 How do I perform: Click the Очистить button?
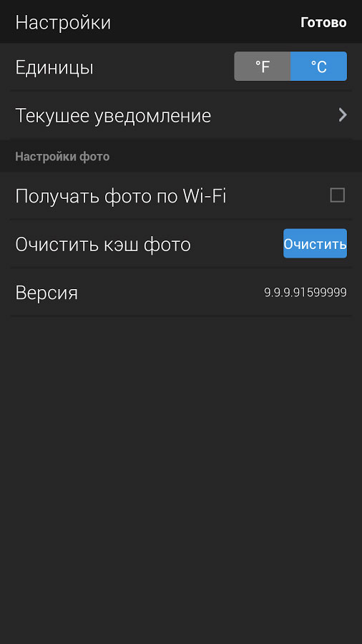pyautogui.click(x=315, y=243)
